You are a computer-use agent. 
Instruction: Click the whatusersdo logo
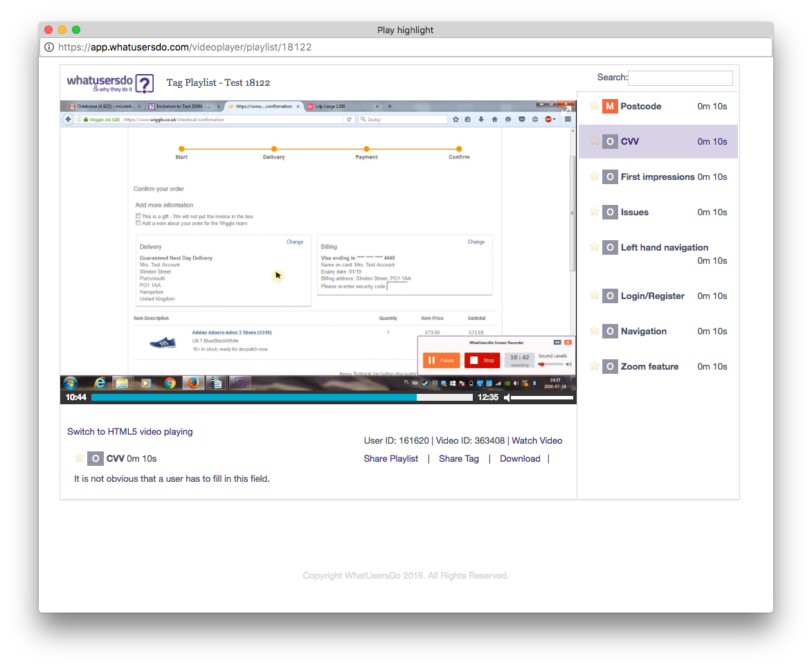[x=110, y=83]
